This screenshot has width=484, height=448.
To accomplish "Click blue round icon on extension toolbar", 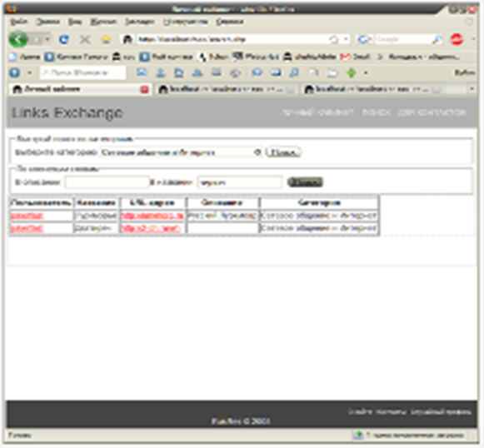I will [14, 72].
